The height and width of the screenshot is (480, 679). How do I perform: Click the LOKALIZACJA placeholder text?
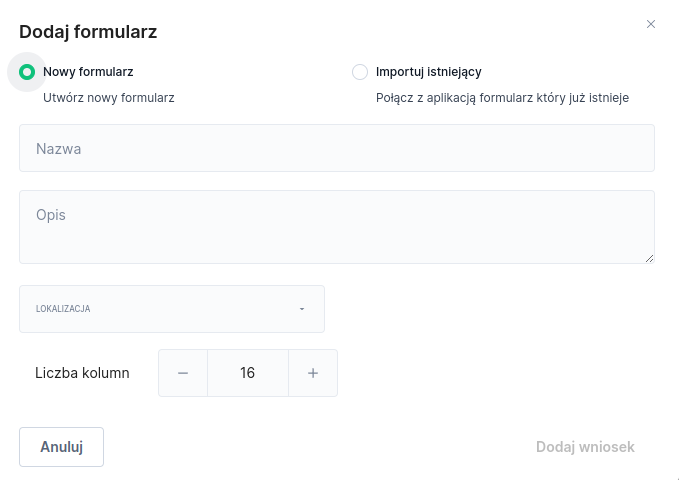tap(63, 309)
